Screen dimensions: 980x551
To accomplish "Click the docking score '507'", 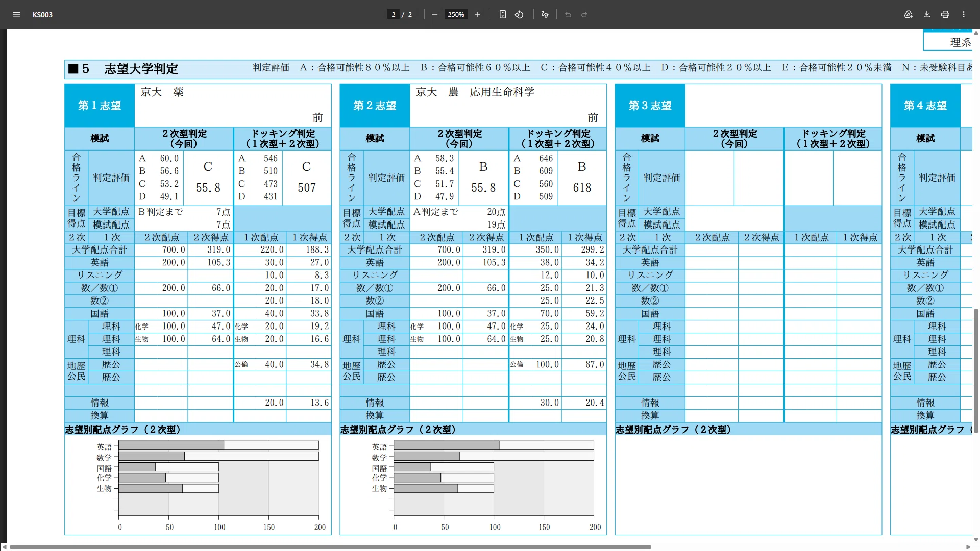I will pos(307,188).
